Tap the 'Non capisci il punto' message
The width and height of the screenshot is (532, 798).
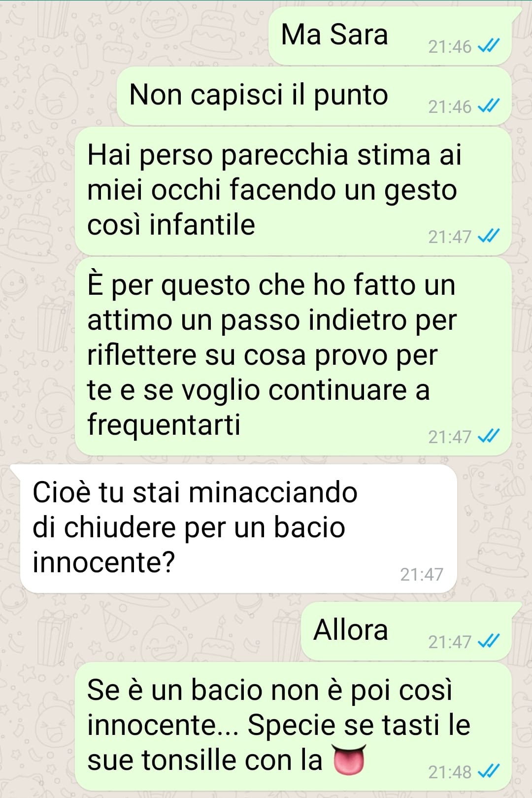[314, 96]
